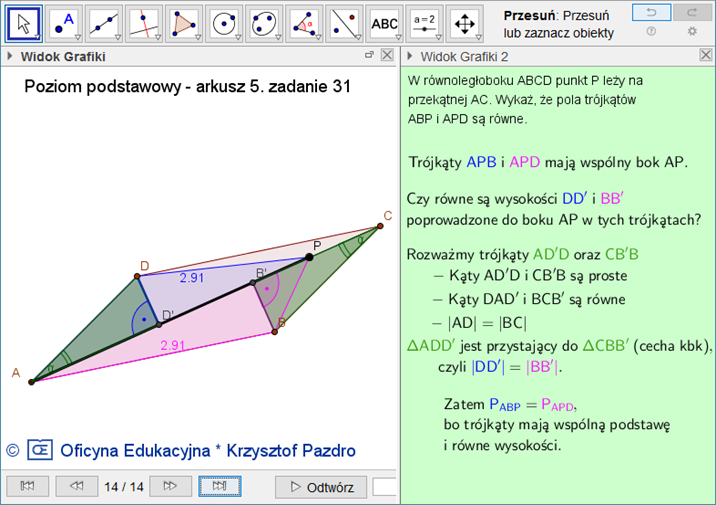The width and height of the screenshot is (716, 505).
Task: Collapse the Widok Grafiki 2 panel triangle
Action: (x=409, y=57)
